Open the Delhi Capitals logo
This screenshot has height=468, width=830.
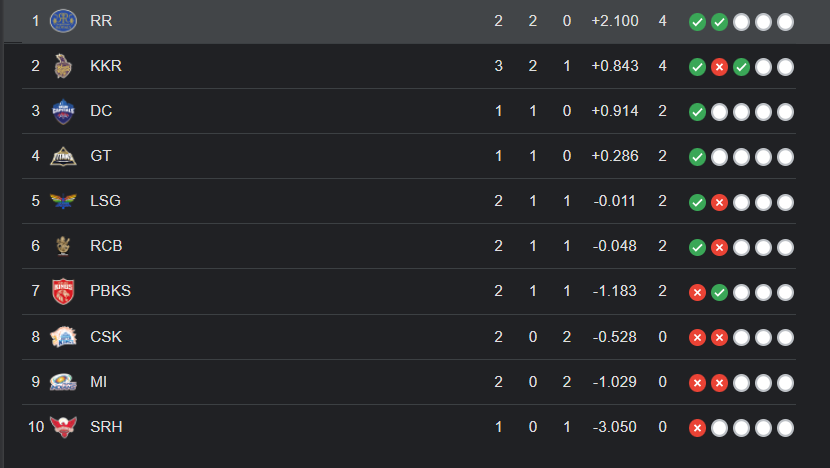point(63,111)
